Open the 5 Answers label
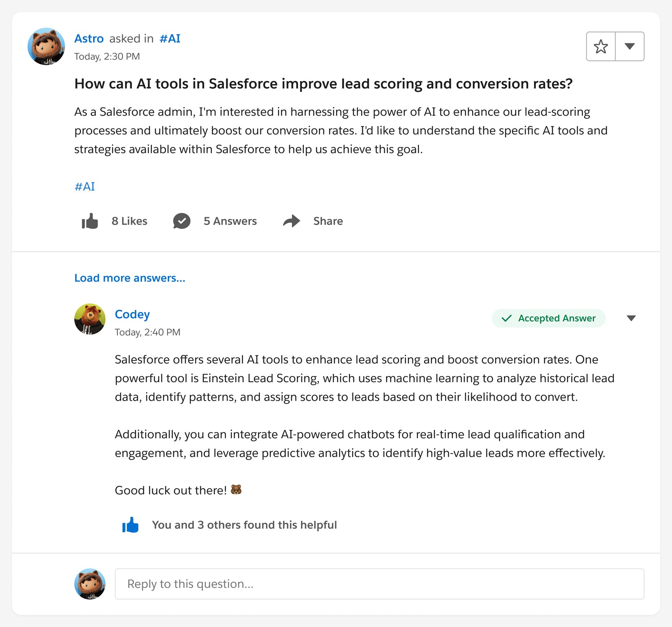Screen dimensions: 672x627 230,221
